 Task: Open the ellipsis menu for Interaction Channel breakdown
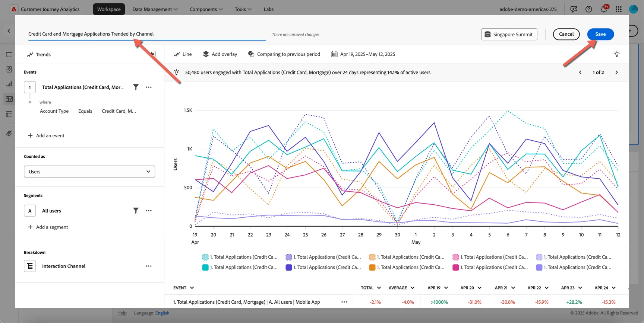point(149,266)
